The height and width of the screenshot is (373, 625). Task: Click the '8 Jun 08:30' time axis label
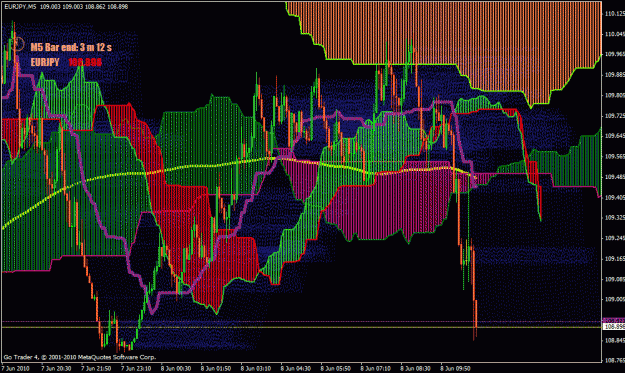415,369
